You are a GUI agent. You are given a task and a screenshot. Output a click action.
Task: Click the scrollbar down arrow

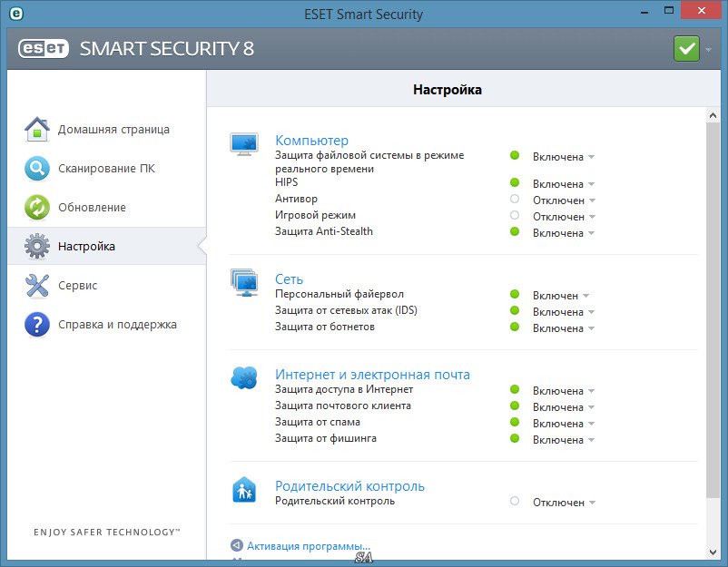(713, 552)
